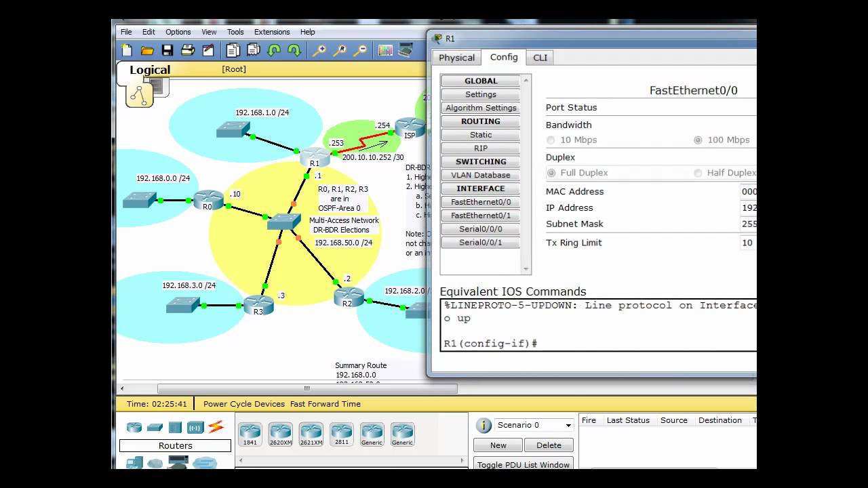Pick the 2811 router model
The width and height of the screenshot is (868, 488).
point(341,434)
